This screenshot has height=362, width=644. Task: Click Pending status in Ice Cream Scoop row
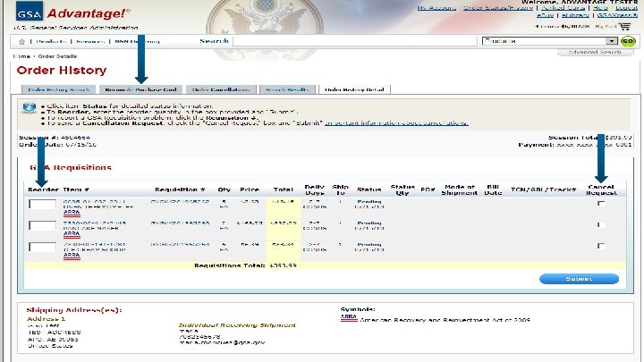pyautogui.click(x=369, y=244)
